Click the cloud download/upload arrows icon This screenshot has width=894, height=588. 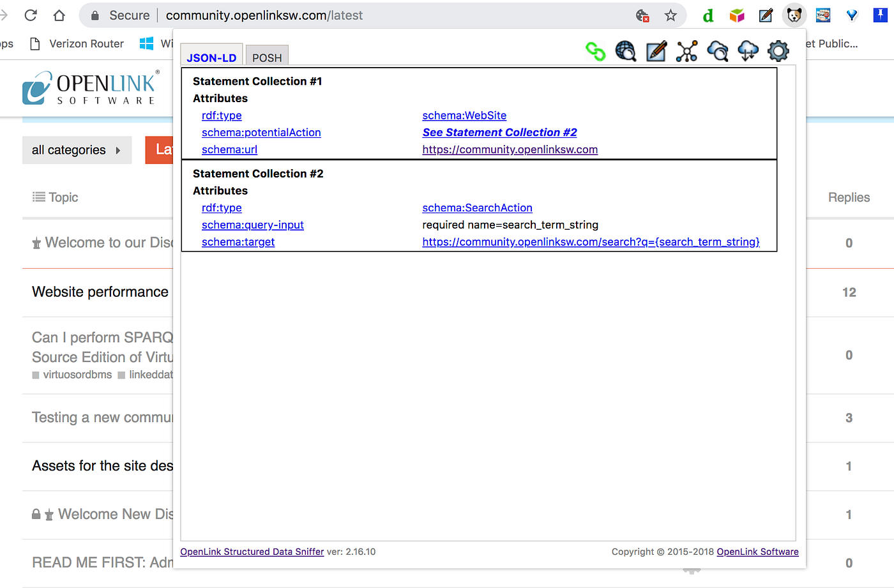[x=748, y=51]
